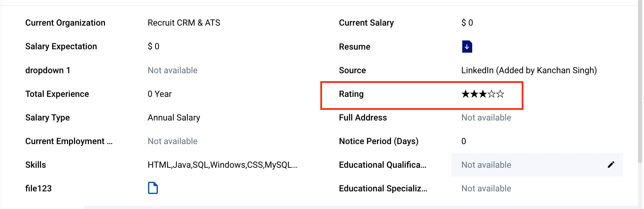Image resolution: width=644 pixels, height=209 pixels.
Task: Click the Notice Period (Days) value 0
Action: [464, 141]
